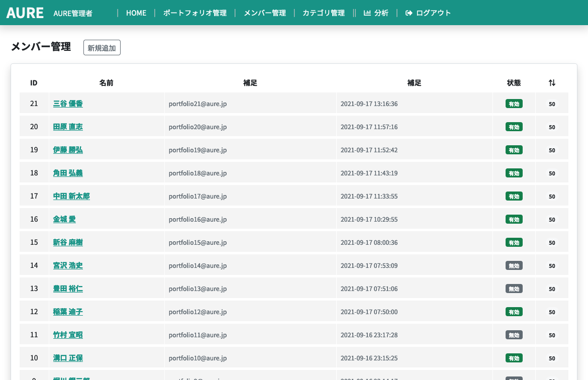The image size is (588, 380).
Task: Open member 中田 新太郎's link
Action: tap(71, 196)
